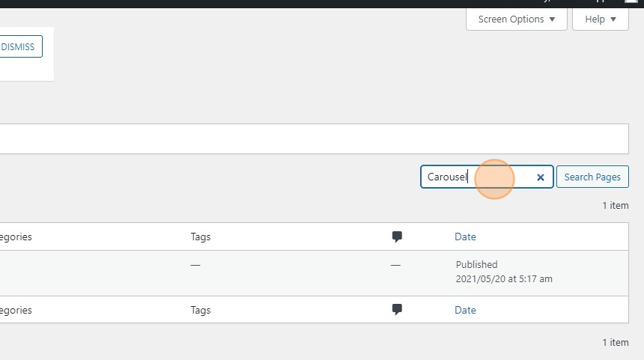Click the bottom "1 item" count
Image resolution: width=644 pixels, height=360 pixels.
click(x=615, y=342)
